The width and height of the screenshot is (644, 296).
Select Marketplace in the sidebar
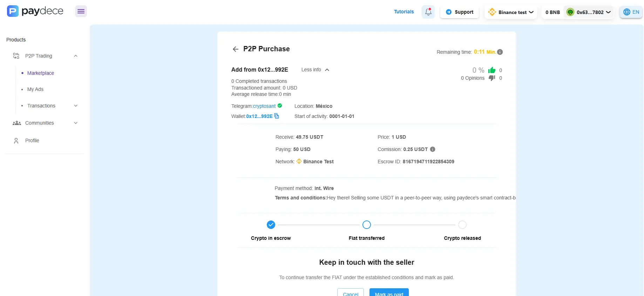[41, 73]
